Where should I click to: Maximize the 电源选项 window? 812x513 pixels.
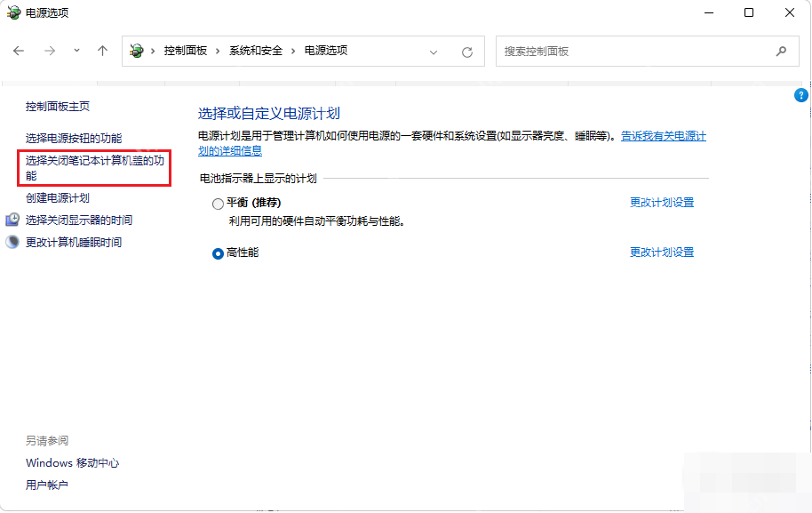[x=749, y=12]
